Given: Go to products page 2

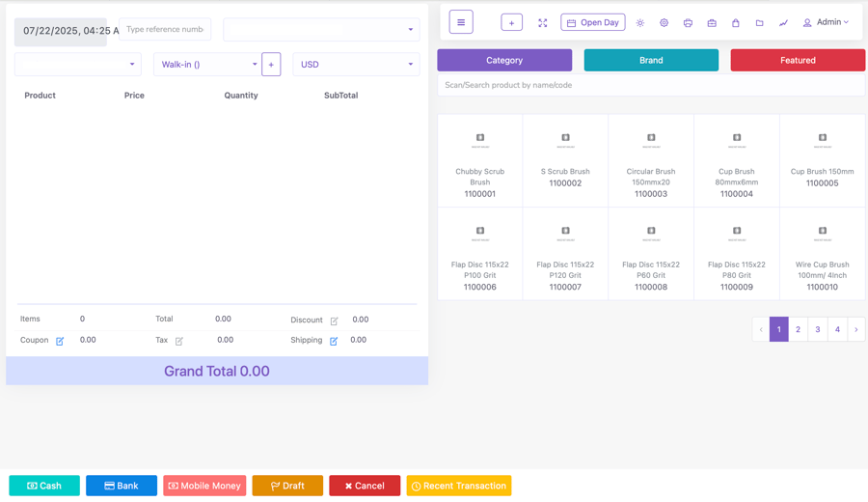Looking at the screenshot, I should click(798, 329).
